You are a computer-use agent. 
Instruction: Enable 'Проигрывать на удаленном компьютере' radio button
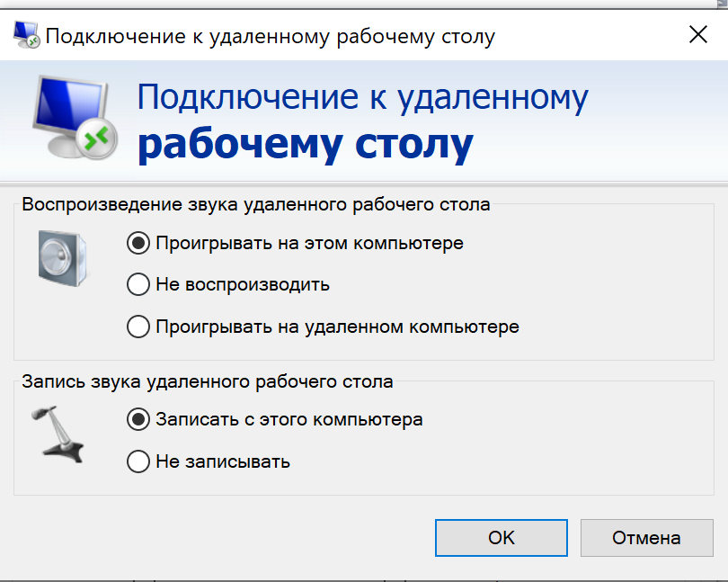138,327
